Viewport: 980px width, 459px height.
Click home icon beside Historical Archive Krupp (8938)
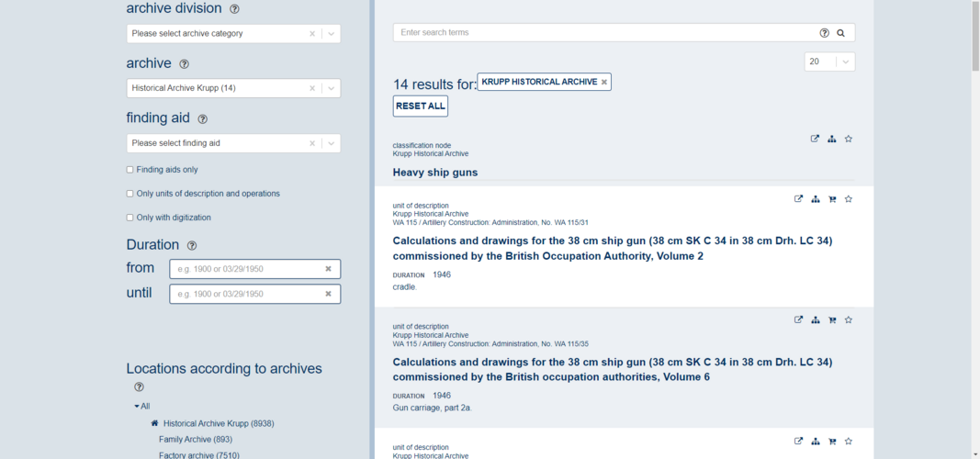pyautogui.click(x=154, y=423)
